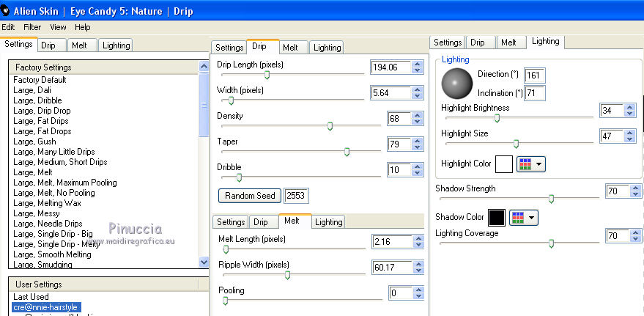The height and width of the screenshot is (316, 644).
Task: Select Lighting tab above Melt Length
Action: coord(328,222)
